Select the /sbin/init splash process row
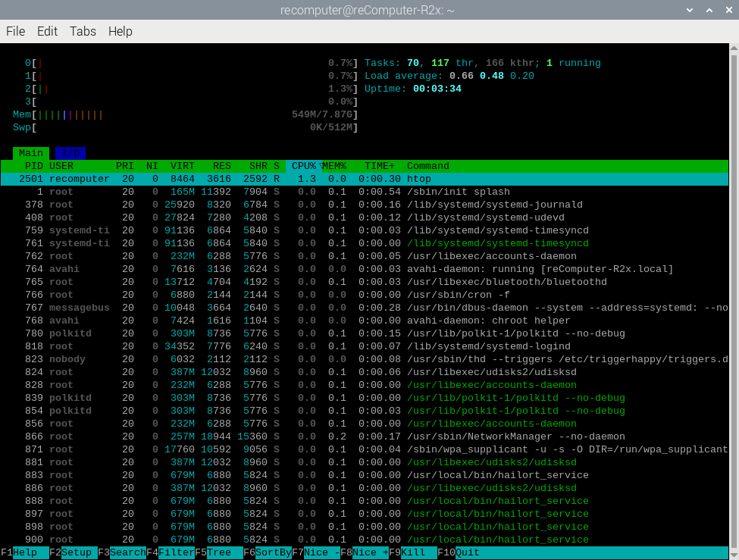Viewport: 739px width, 560px height. pyautogui.click(x=364, y=192)
